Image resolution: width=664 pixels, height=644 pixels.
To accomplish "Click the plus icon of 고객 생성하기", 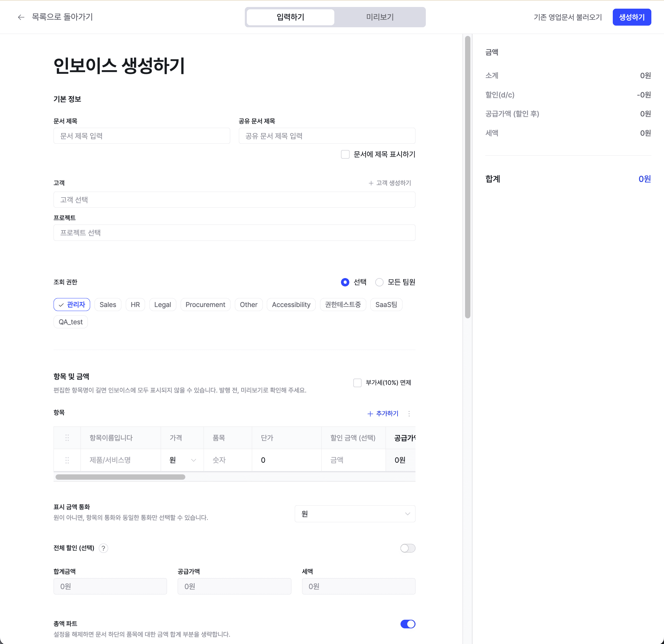I will (x=371, y=183).
